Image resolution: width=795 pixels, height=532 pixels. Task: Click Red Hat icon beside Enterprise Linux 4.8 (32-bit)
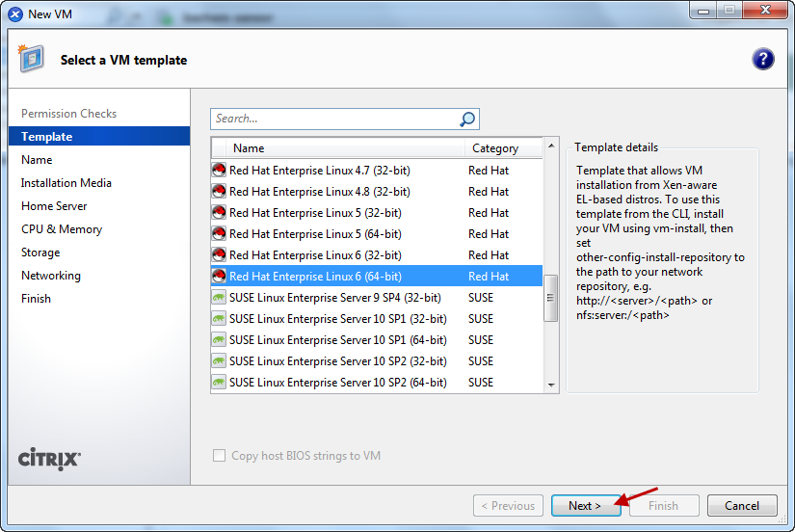(219, 191)
